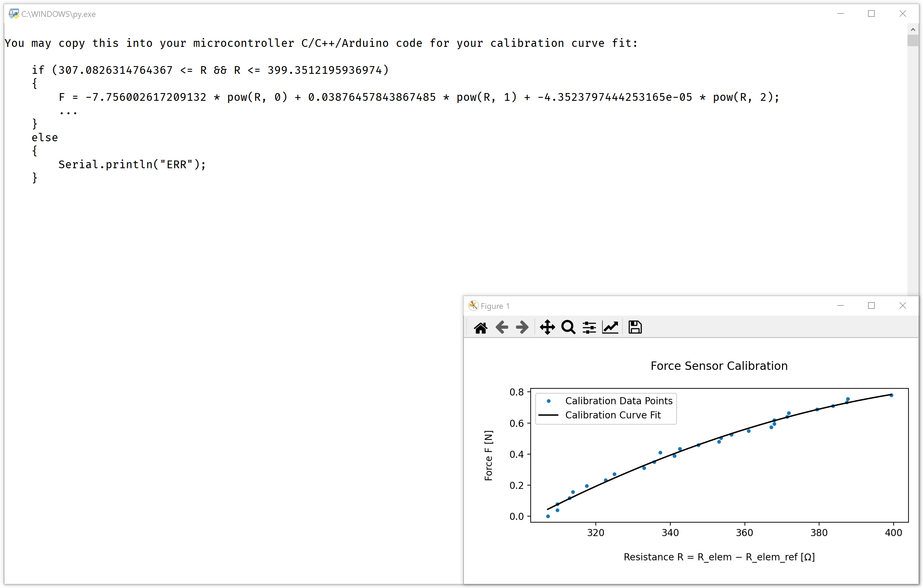Open the Configure subplots sliders icon
This screenshot has height=588, width=923.
[x=589, y=327]
